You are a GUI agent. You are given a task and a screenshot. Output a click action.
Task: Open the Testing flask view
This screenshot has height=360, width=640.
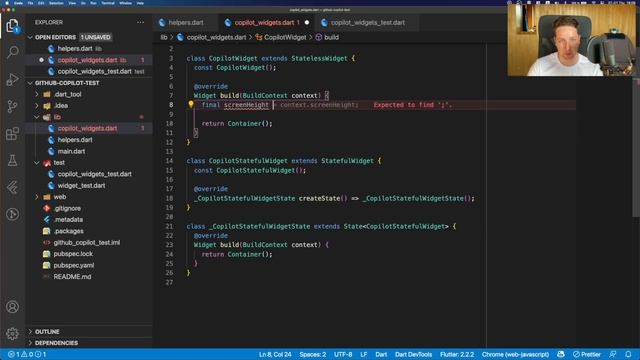coord(12,160)
